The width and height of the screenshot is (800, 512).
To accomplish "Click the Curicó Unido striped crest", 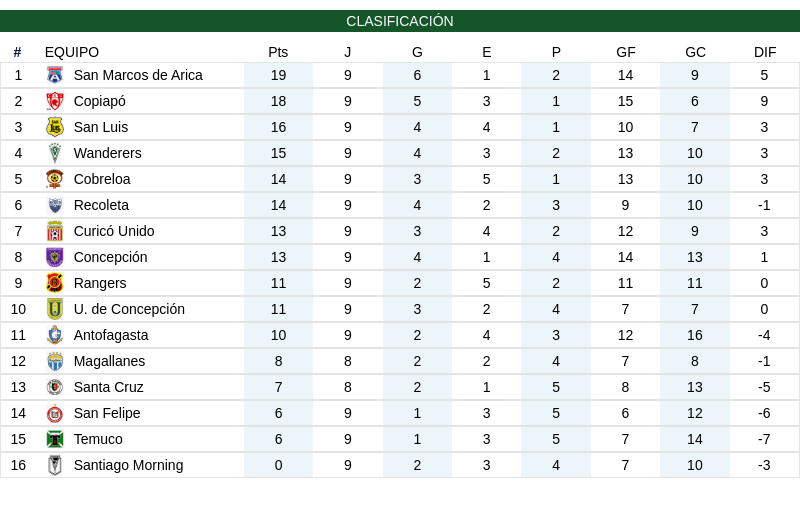I will (x=55, y=231).
